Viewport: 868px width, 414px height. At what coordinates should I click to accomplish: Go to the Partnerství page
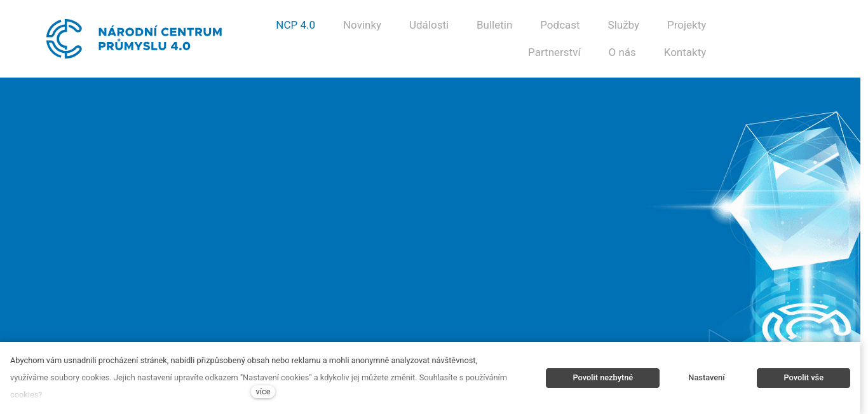[554, 53]
